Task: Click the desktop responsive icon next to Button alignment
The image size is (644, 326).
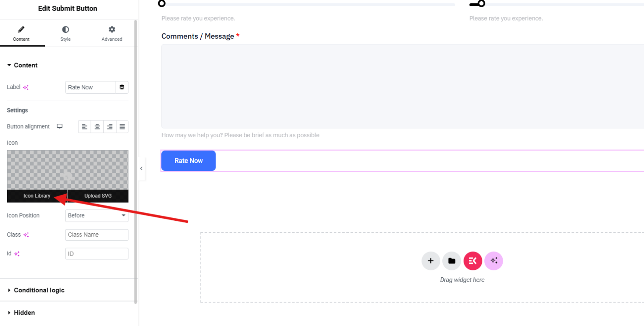Action: coord(59,126)
